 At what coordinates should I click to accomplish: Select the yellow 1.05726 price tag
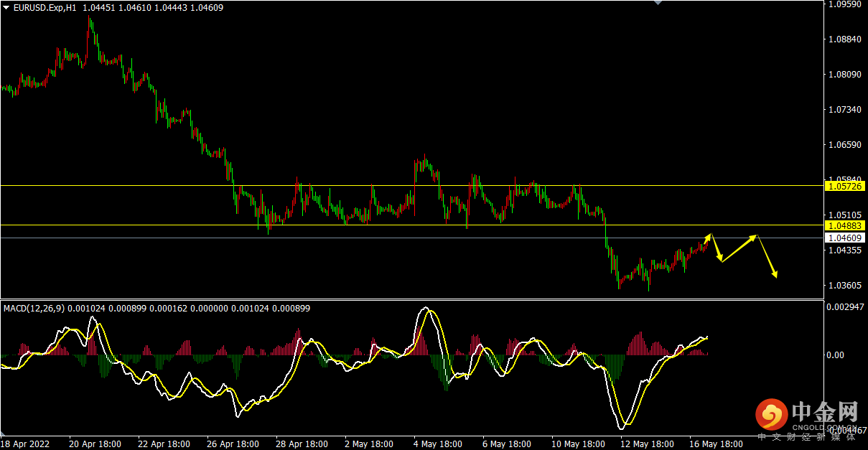point(845,186)
